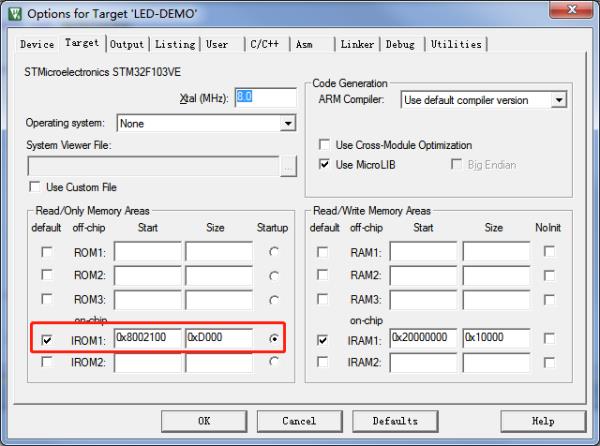Switch to the C/C++ tab
Viewport: 600px width, 446px height.
click(x=264, y=45)
